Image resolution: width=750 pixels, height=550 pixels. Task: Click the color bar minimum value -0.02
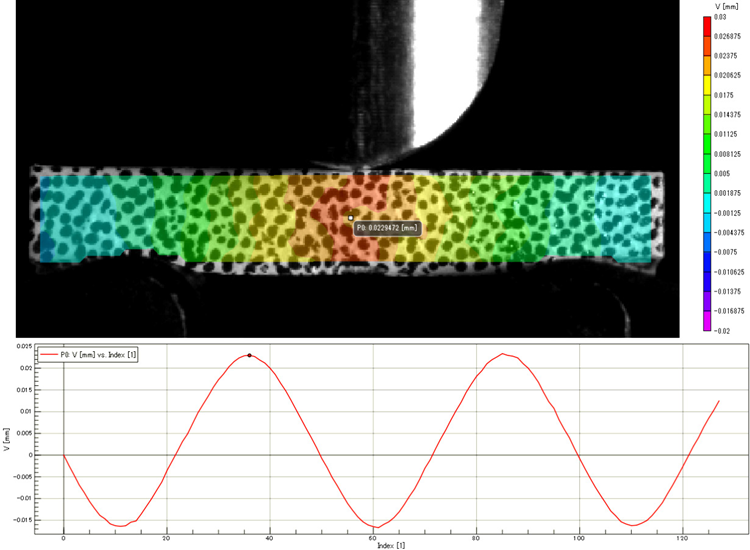tap(722, 331)
